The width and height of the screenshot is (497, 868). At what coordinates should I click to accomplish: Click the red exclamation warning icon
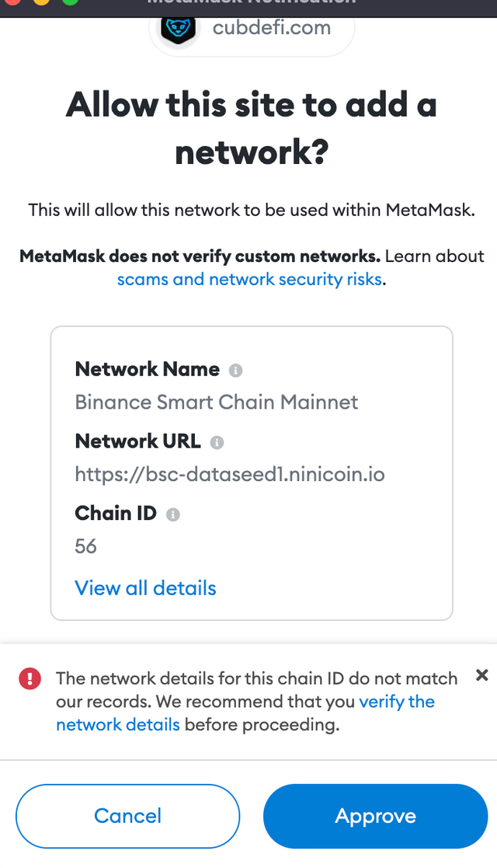tap(30, 678)
